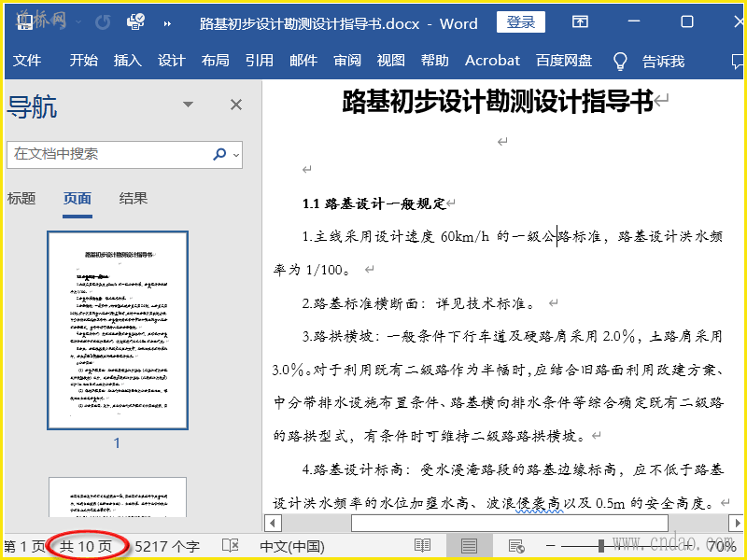Open the Acrobat ribbon tab
The width and height of the screenshot is (747, 560).
[493, 61]
